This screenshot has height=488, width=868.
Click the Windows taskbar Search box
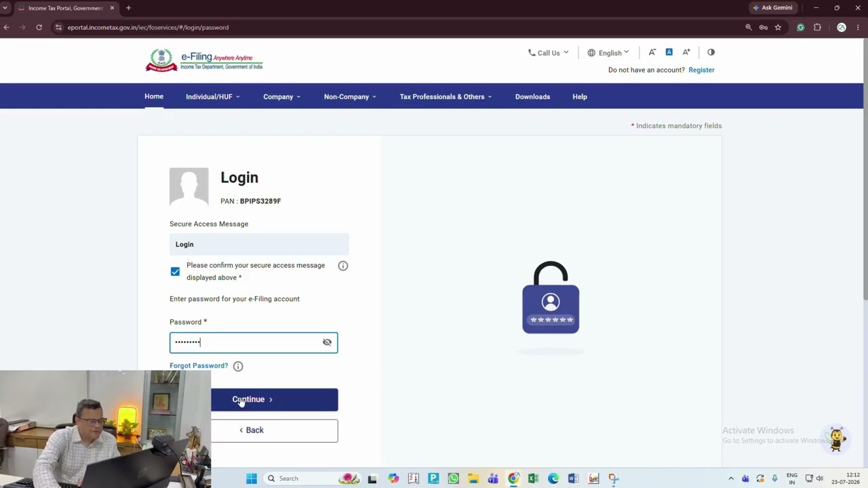[x=311, y=479]
